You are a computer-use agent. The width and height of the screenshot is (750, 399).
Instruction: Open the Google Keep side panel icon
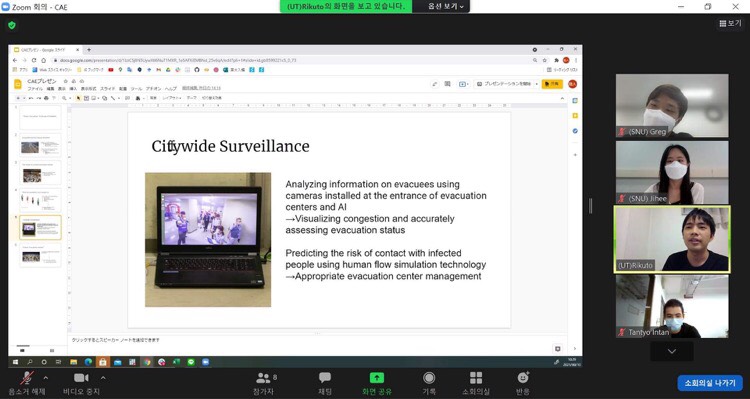tap(575, 116)
